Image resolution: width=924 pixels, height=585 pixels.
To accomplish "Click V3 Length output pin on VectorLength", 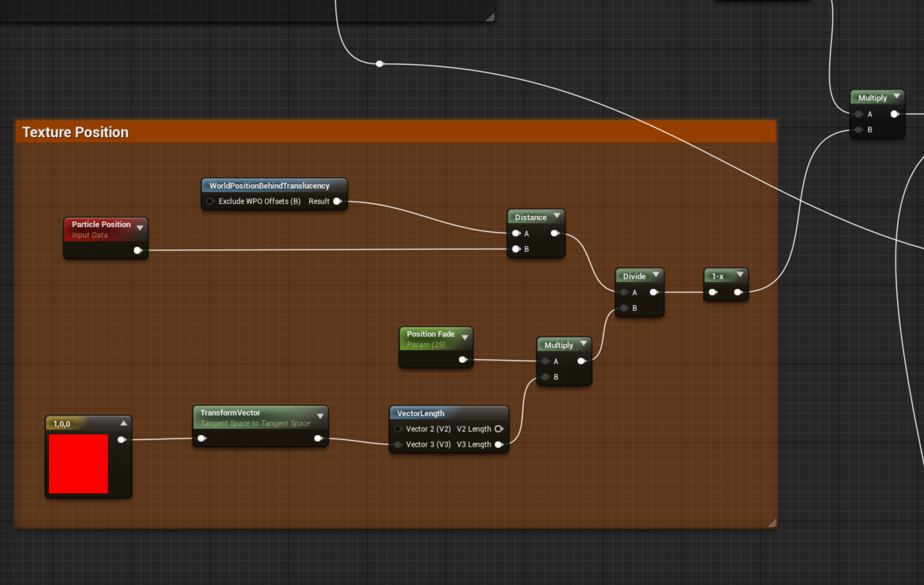I will tap(499, 444).
